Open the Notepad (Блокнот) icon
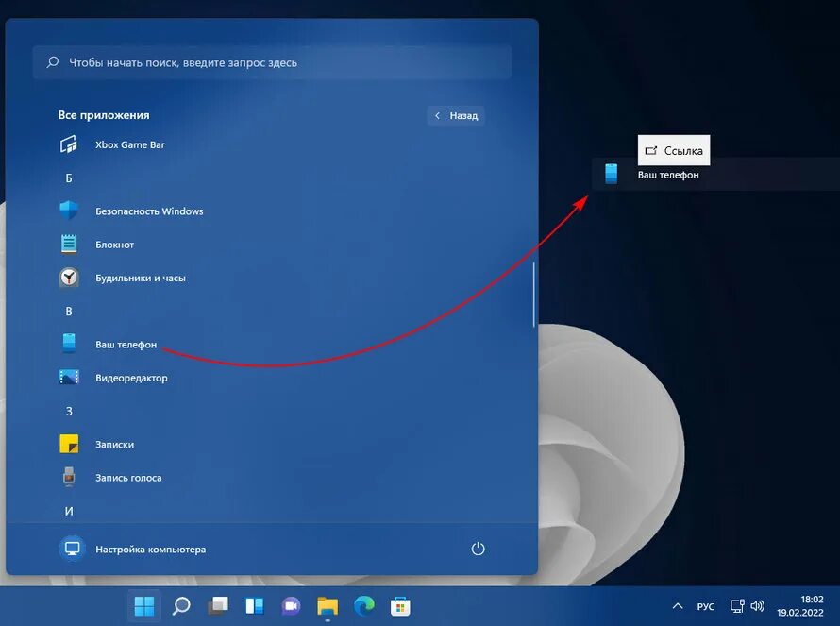This screenshot has width=840, height=626. tap(69, 244)
